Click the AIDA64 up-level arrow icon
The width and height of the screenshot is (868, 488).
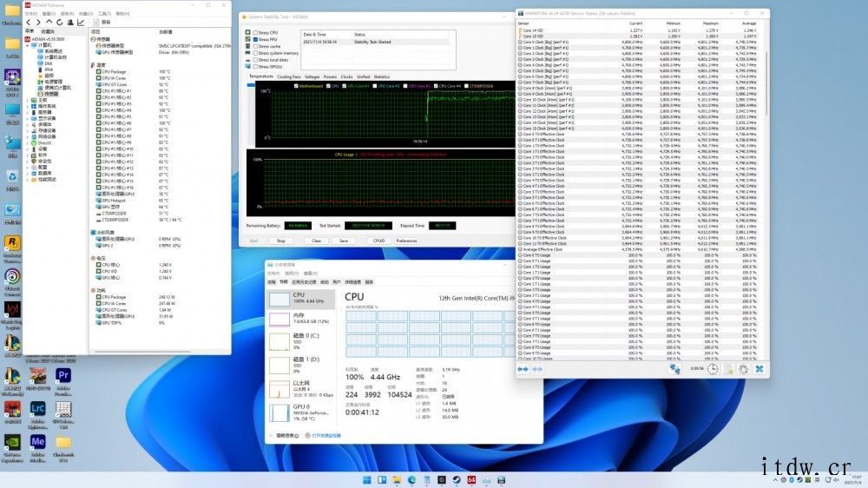click(49, 23)
